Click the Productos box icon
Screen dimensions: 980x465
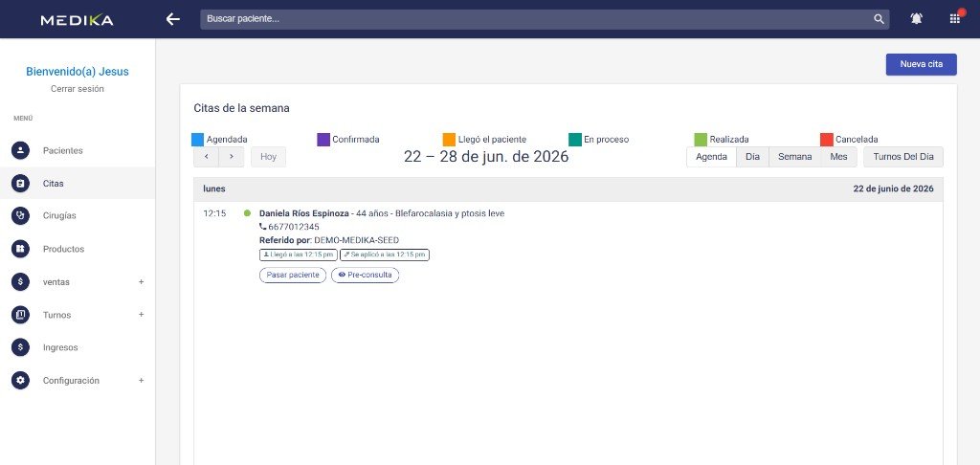pyautogui.click(x=21, y=249)
